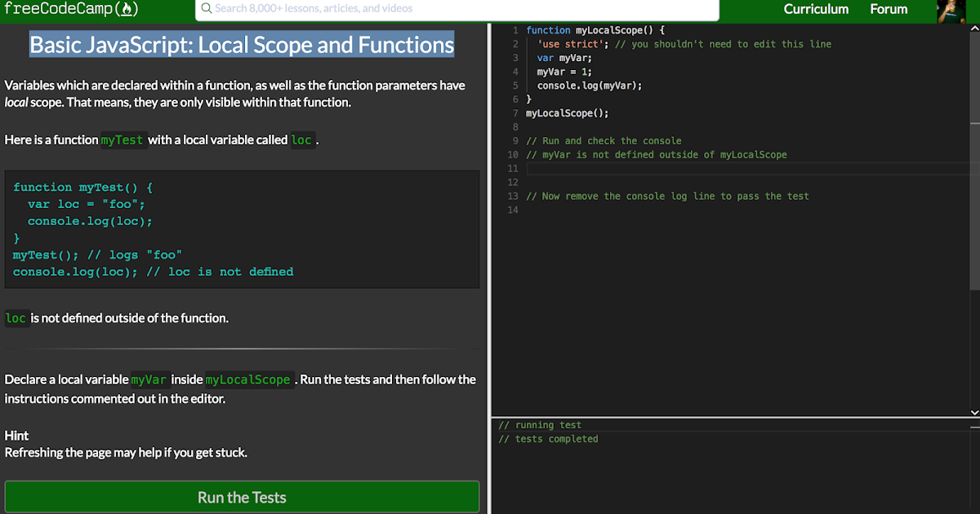Open the Curriculum menu item
Image resolution: width=980 pixels, height=514 pixels.
[x=816, y=9]
